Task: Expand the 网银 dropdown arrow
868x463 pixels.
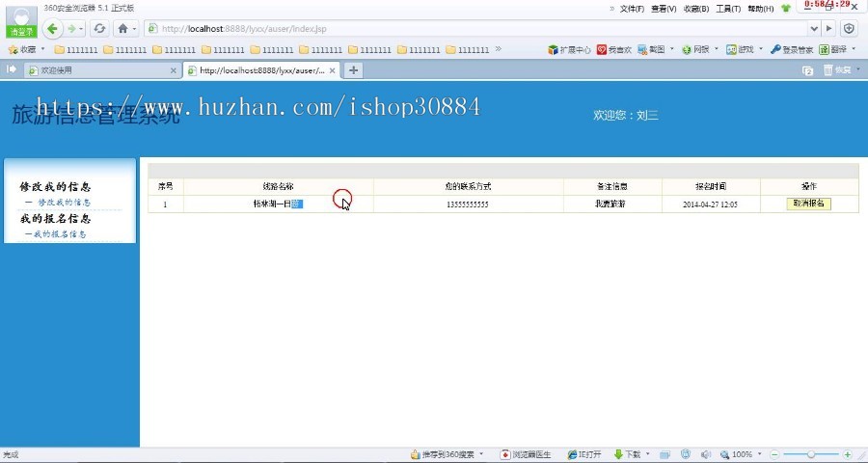Action: click(717, 49)
